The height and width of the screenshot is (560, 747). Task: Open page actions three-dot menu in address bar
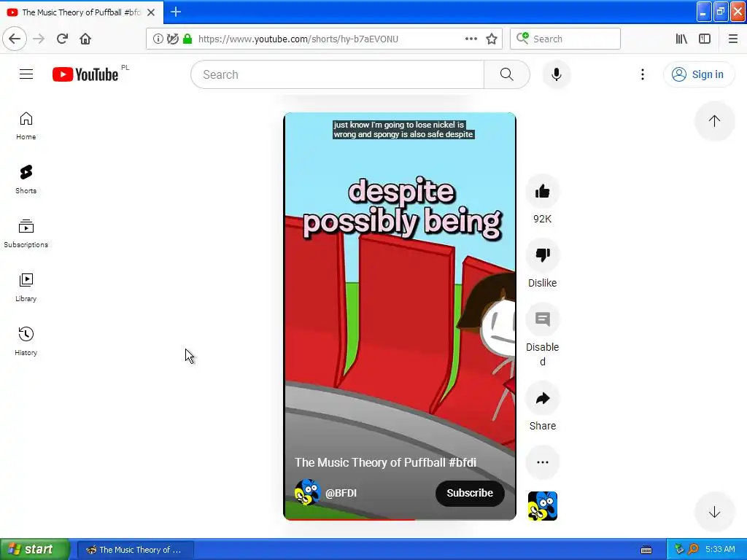tap(471, 39)
